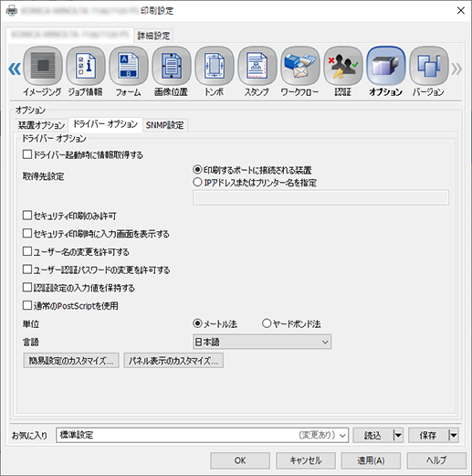472x476 pixels.
Task: Open the 認証 (Authentication) icon
Action: coord(343,66)
